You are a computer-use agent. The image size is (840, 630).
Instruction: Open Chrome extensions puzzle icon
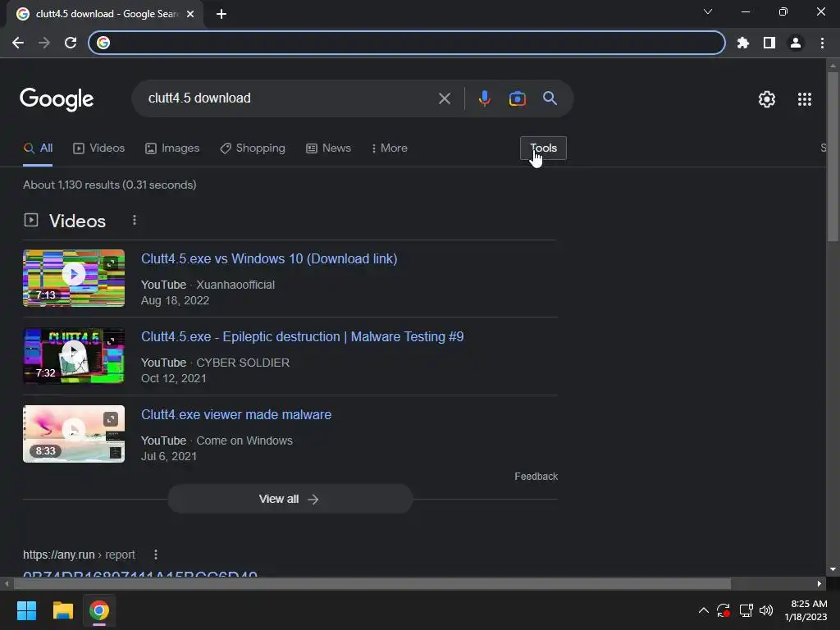tap(743, 43)
